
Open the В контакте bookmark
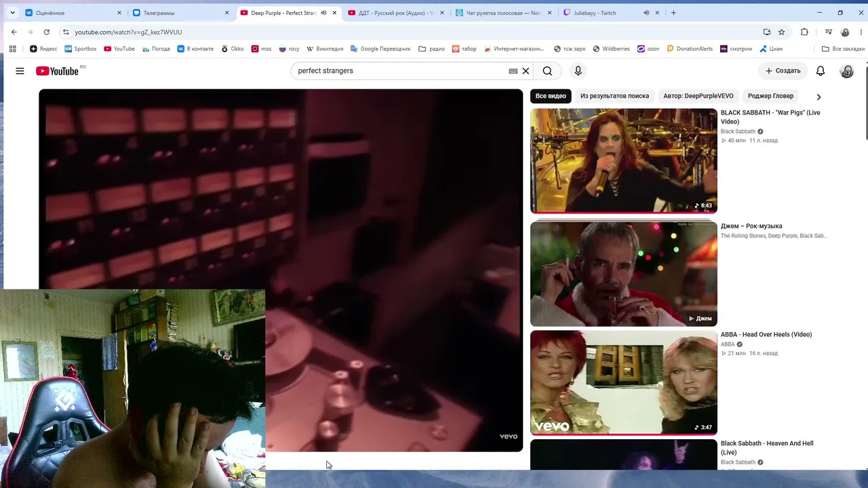coord(195,49)
